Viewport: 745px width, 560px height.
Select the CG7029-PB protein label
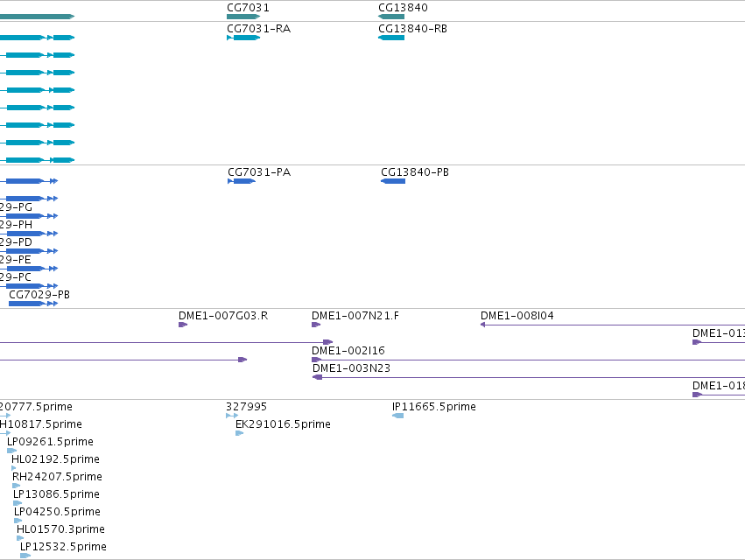coord(39,295)
